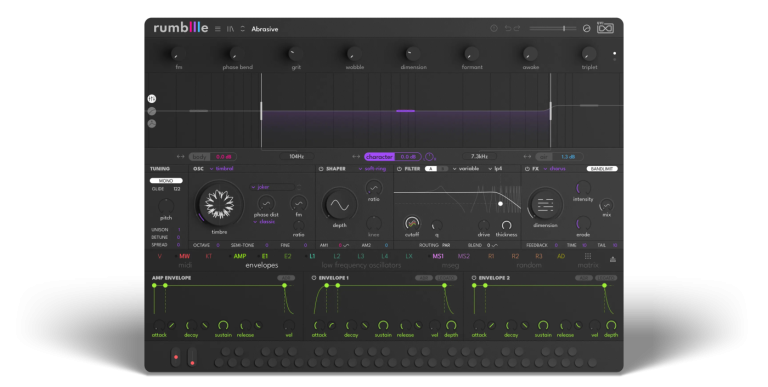Click the purple character band level handle
This screenshot has height=387, width=768.
coord(406,111)
